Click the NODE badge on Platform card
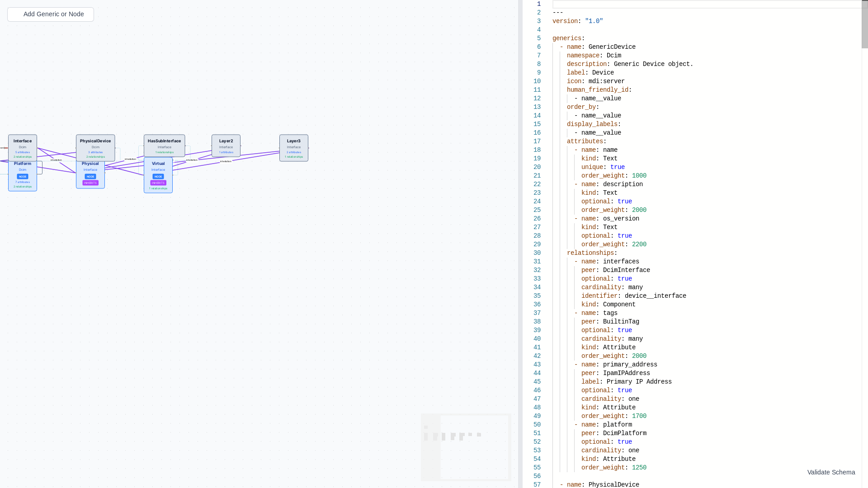 click(23, 177)
